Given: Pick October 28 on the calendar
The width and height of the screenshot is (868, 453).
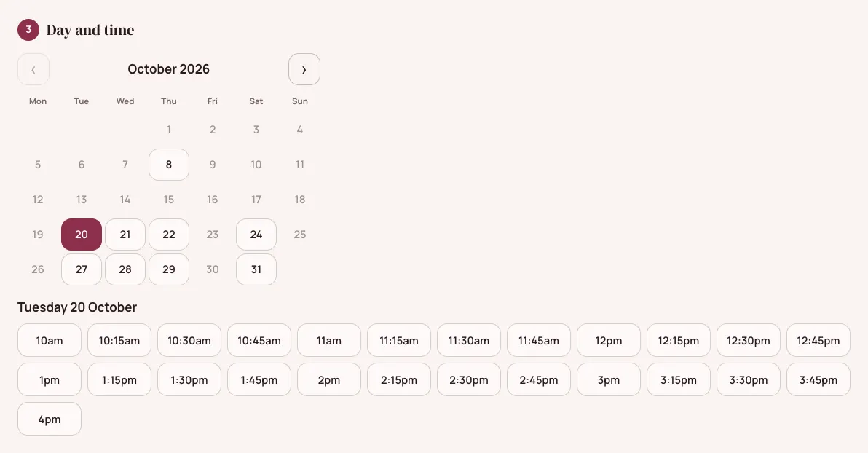Looking at the screenshot, I should [x=125, y=269].
